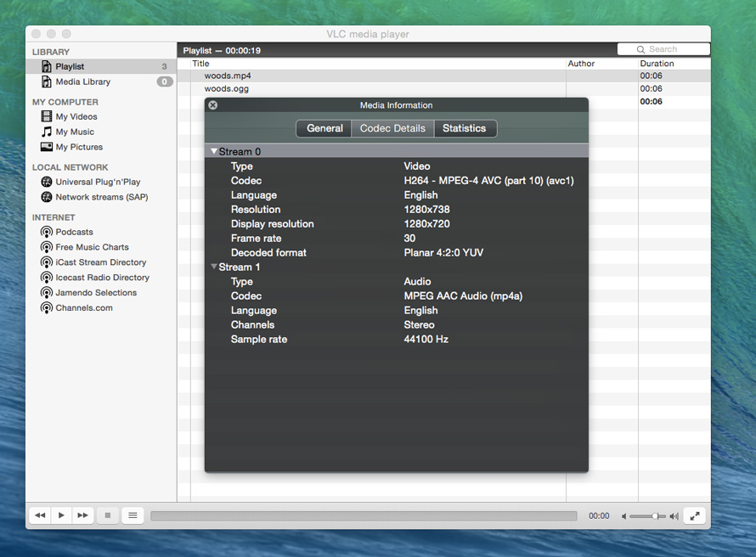Click the Media Library document icon
Screen dimensions: 756x557
point(46,82)
